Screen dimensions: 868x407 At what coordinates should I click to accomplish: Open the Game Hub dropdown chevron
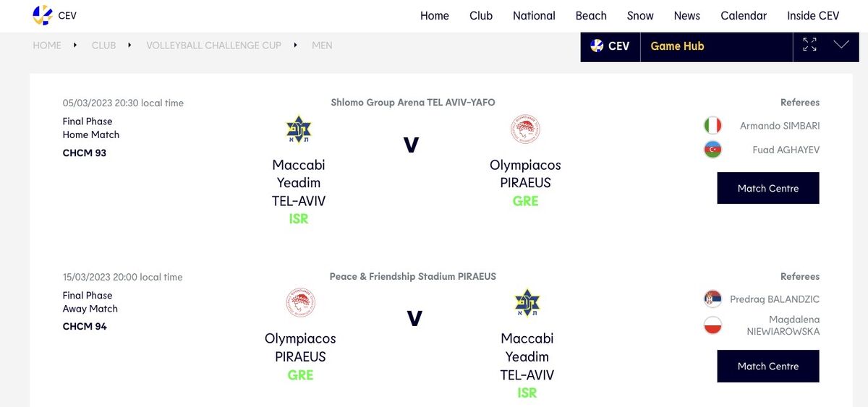click(841, 45)
